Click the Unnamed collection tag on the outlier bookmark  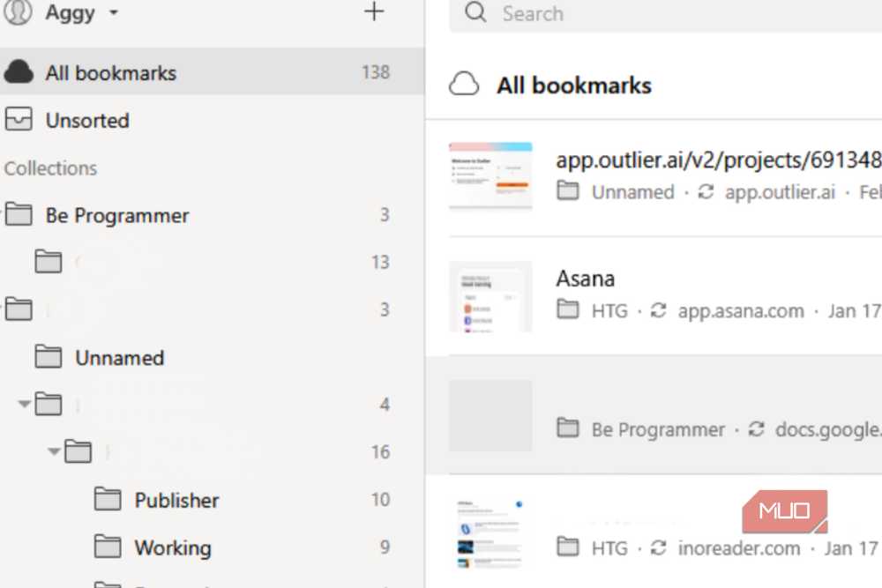(x=632, y=192)
